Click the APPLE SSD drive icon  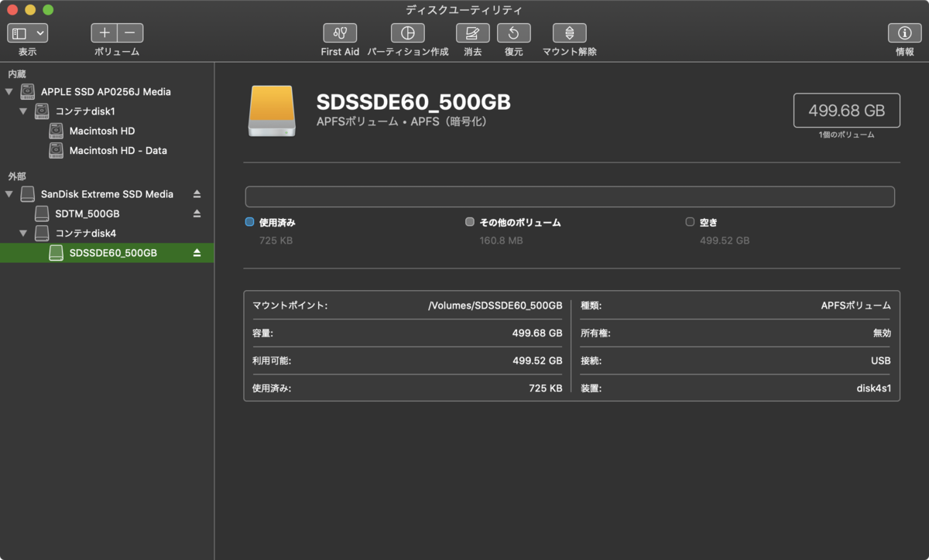[28, 91]
